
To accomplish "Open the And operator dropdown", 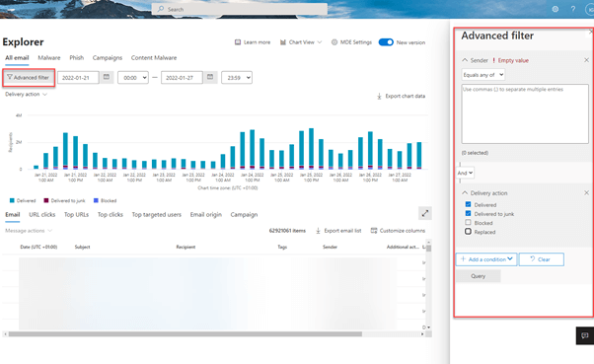I will (x=465, y=173).
